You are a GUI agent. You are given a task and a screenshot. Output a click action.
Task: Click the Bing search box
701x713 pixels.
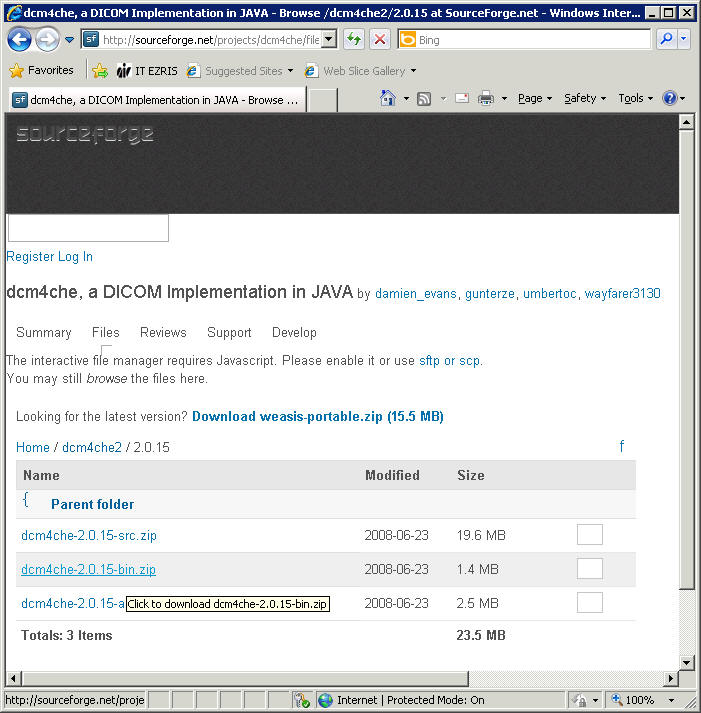(524, 40)
